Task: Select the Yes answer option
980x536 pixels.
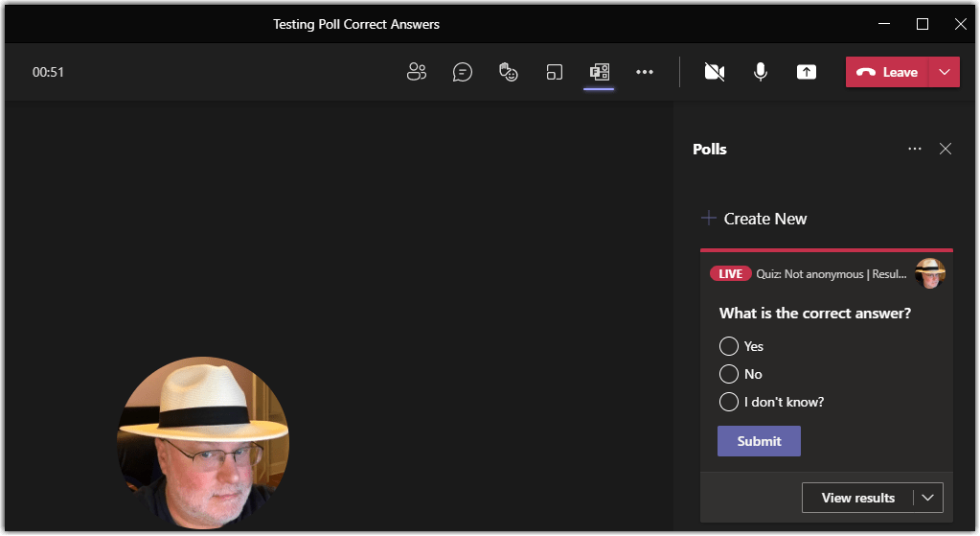Action: pyautogui.click(x=728, y=346)
